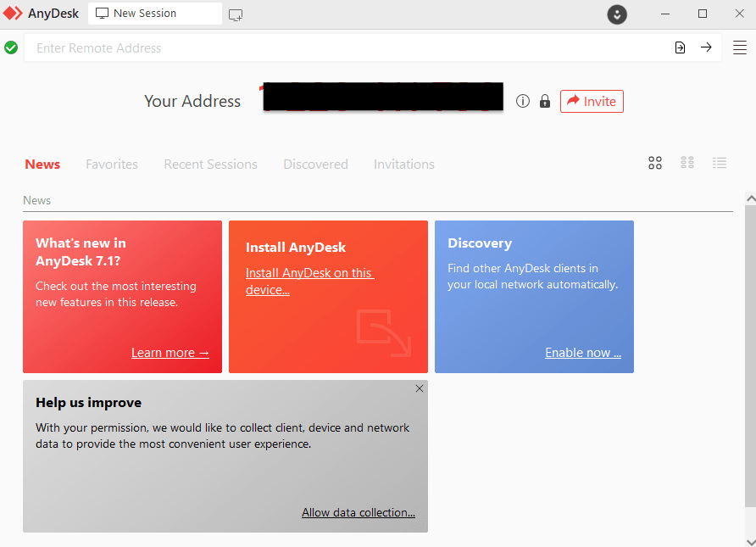Open a new session tab with plus-monitor icon
Screen dimensions: 756x547
click(236, 15)
